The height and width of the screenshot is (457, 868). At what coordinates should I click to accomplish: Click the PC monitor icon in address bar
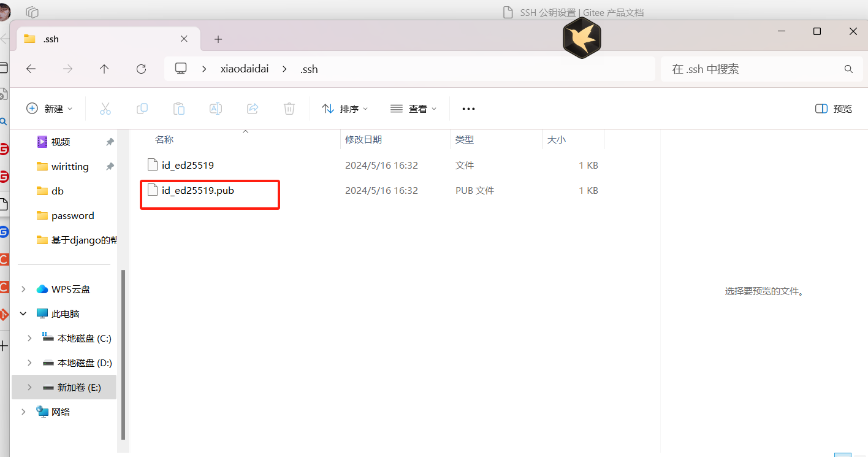point(181,69)
